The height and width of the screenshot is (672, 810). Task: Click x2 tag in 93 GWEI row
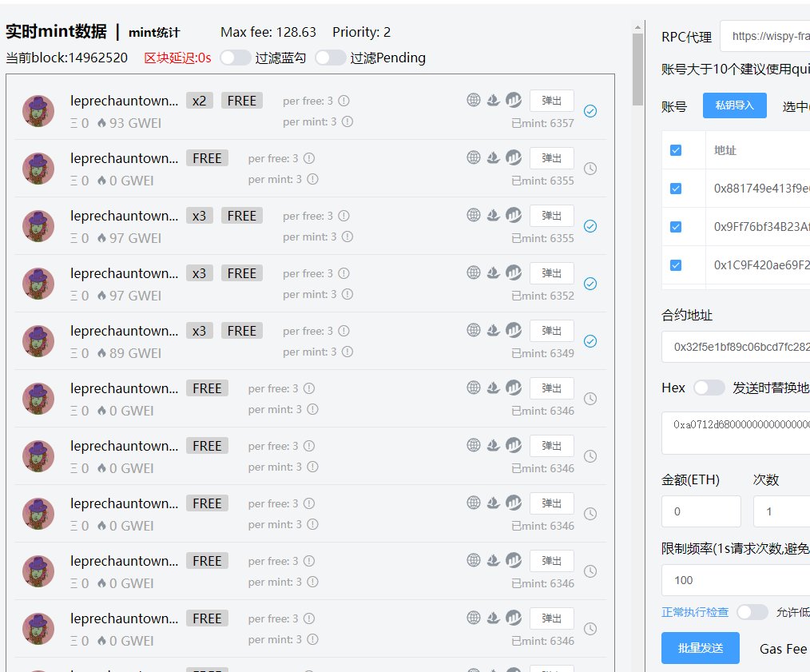coord(200,101)
